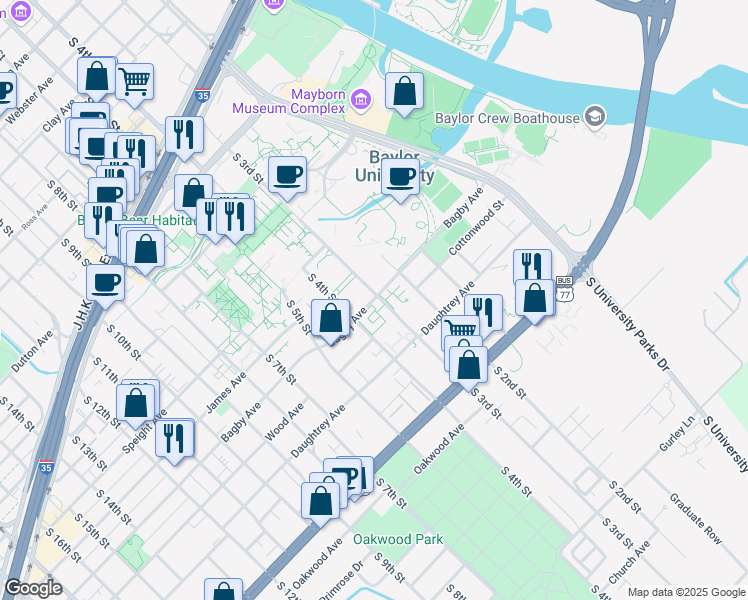748x600 pixels.
Task: Open the shopping bag marker near S 5th St
Action: pos(331,319)
